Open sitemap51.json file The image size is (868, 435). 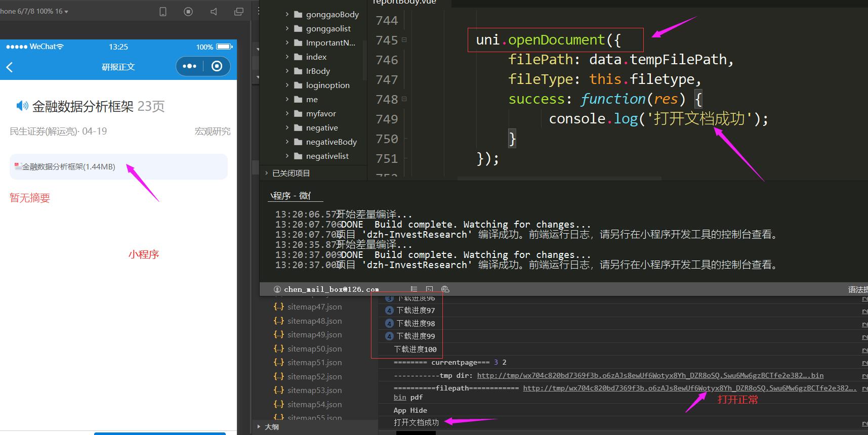[314, 362]
